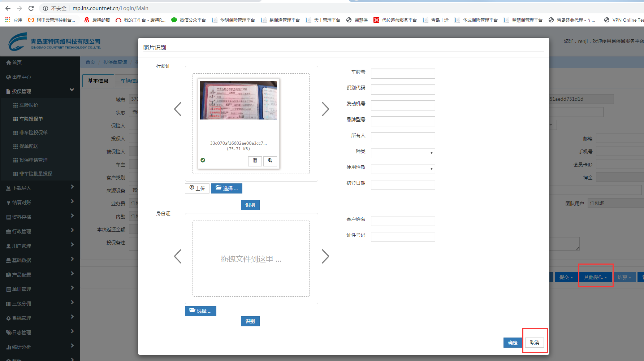
Task: Click the driving license photo thumbnail
Action: pos(238,100)
